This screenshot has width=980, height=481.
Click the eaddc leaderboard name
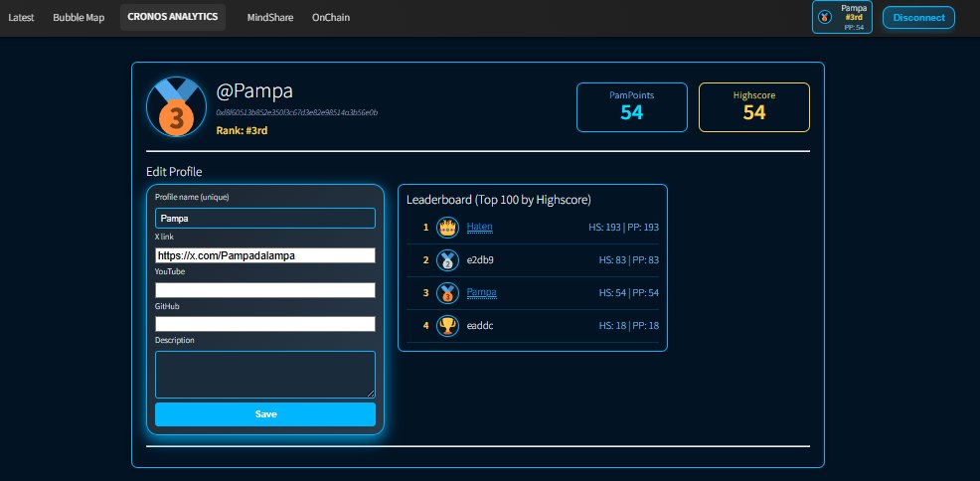[480, 325]
